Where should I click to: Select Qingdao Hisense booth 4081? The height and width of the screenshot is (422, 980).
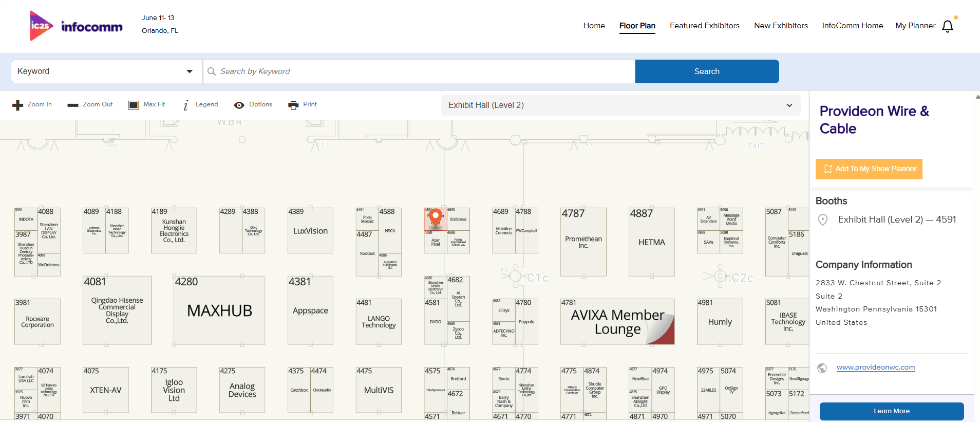pyautogui.click(x=117, y=310)
